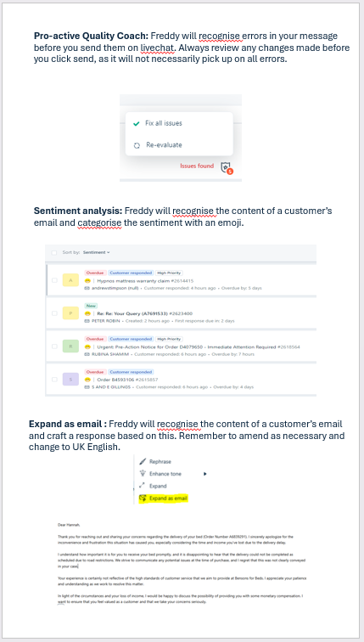
Task: Expand the Enhance tone submenu arrow
Action: [x=204, y=474]
